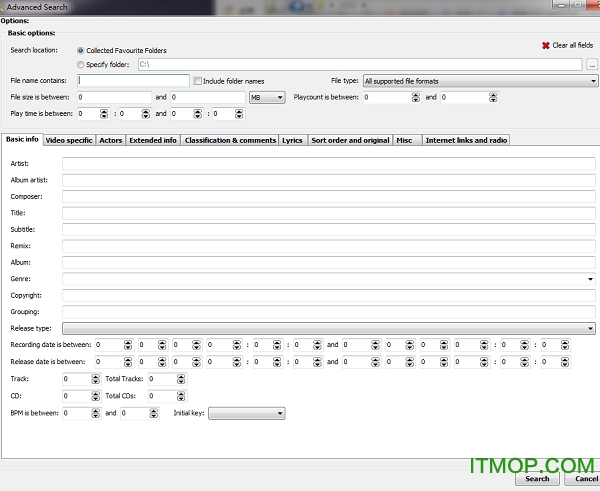This screenshot has height=491, width=600.
Task: Click the Title input field
Action: pyautogui.click(x=329, y=213)
